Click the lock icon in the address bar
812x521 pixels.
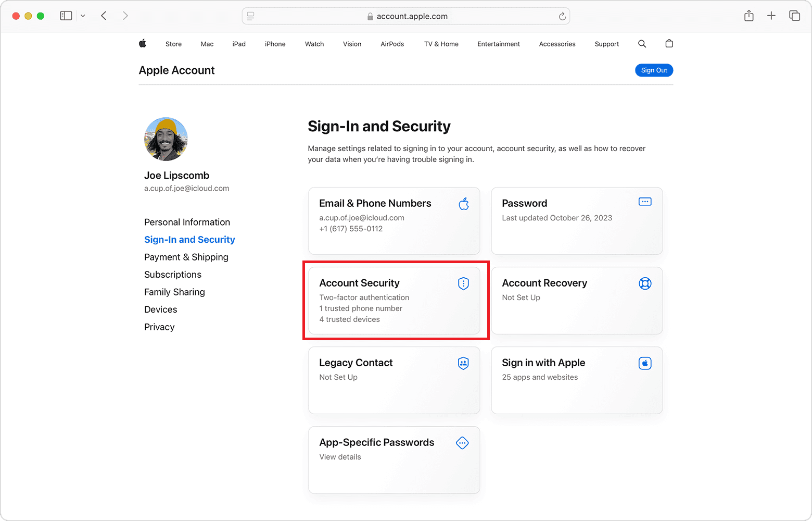click(x=370, y=17)
